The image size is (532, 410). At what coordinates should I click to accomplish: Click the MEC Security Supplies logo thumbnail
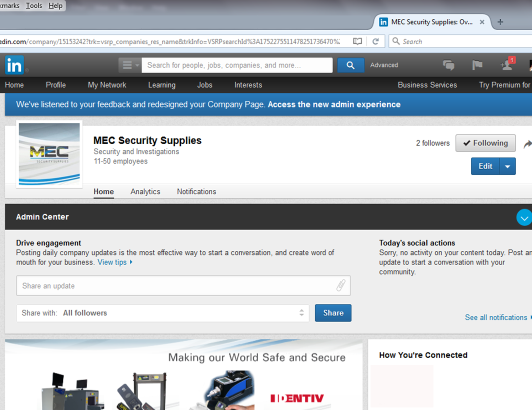coord(49,154)
